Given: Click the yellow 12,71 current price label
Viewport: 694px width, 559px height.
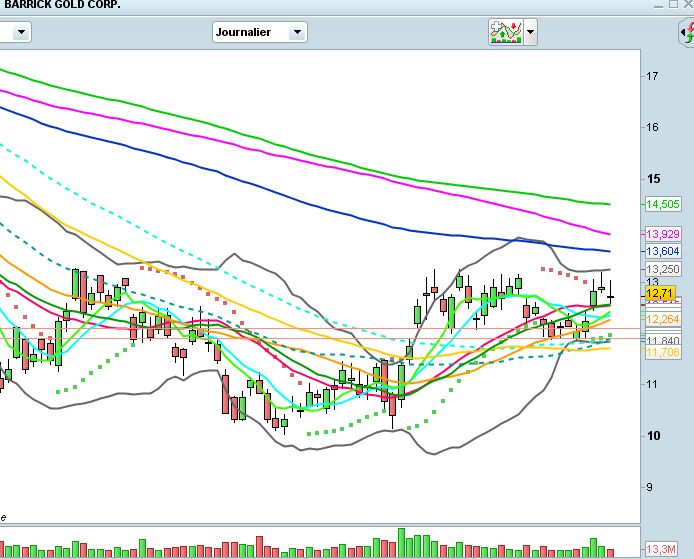Looking at the screenshot, I should (x=660, y=293).
